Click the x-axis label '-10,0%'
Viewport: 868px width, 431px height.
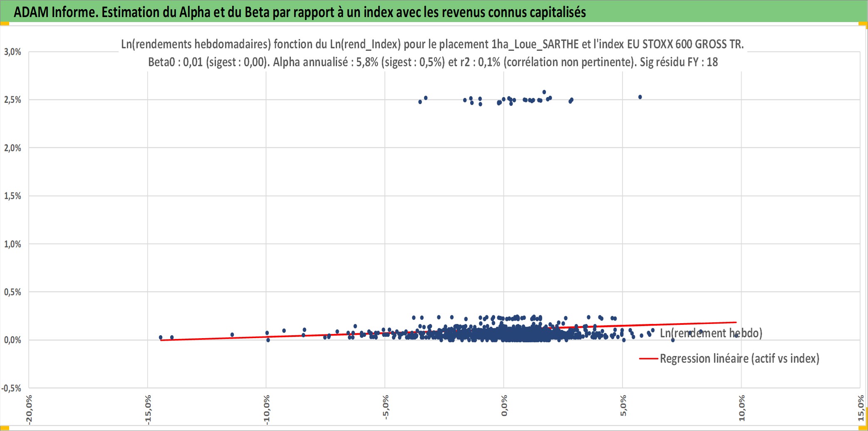coord(266,410)
